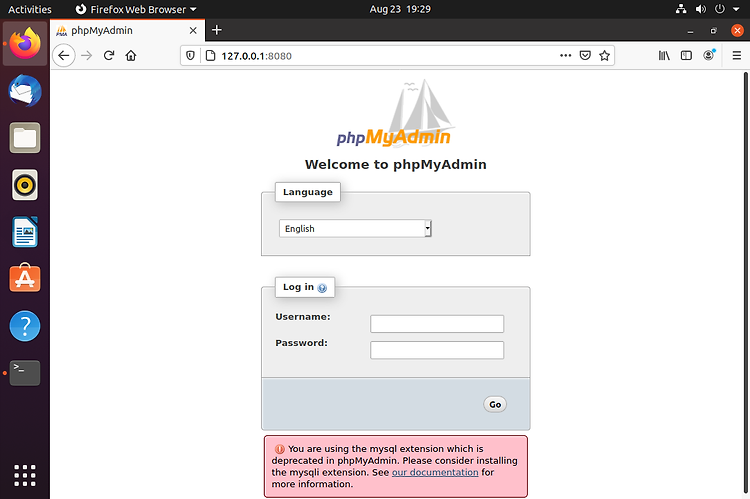Image resolution: width=750 pixels, height=499 pixels.
Task: Open the network status icon
Action: click(x=681, y=9)
